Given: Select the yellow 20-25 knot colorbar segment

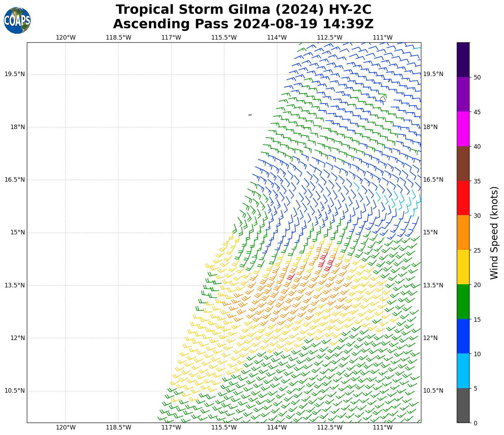Looking at the screenshot, I should pos(463,267).
